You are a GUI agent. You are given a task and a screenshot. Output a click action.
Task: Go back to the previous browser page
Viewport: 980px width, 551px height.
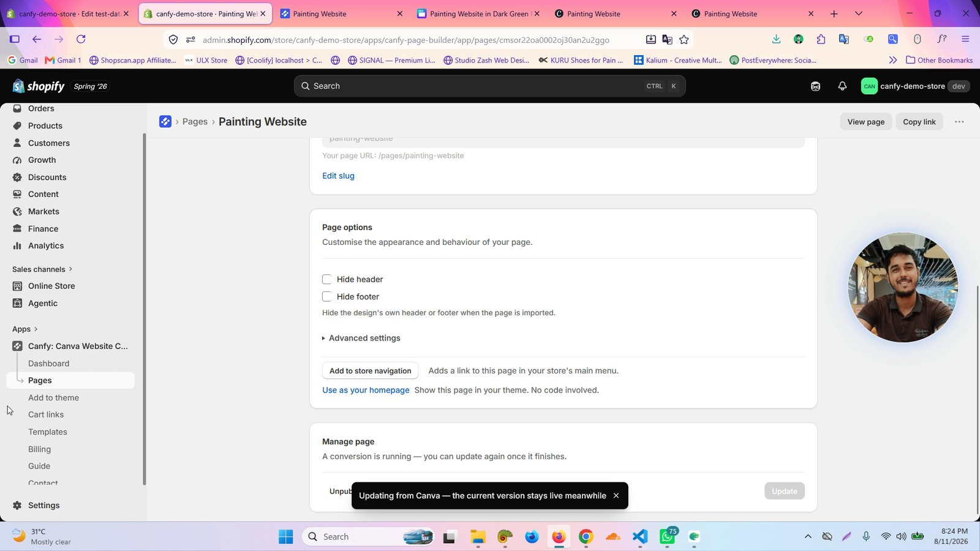(37, 39)
